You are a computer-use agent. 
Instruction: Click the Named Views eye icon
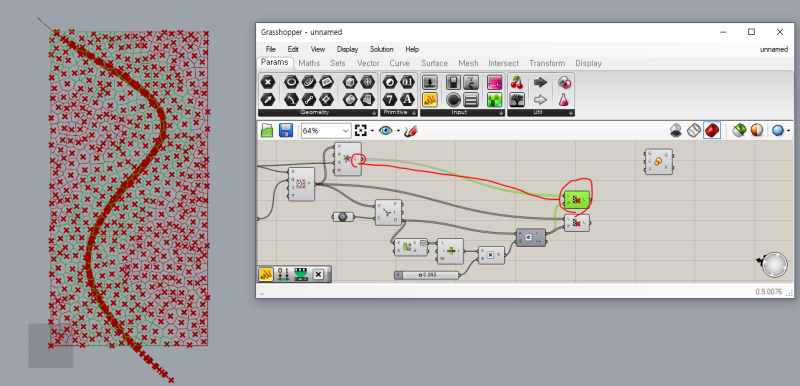point(386,131)
